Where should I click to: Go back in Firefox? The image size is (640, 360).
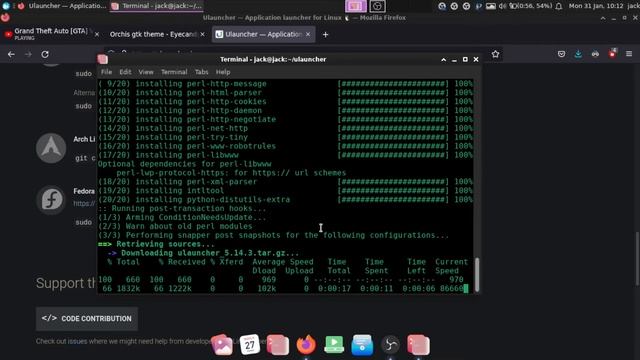(11, 54)
